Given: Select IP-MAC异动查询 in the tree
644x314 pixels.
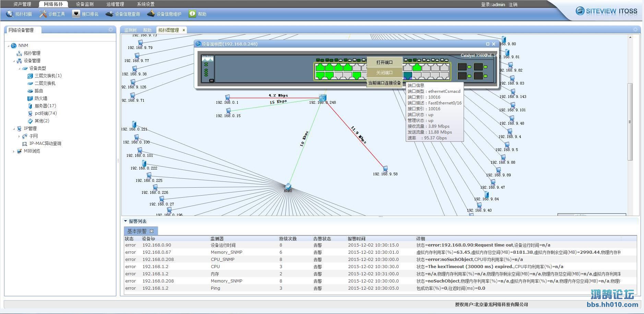Looking at the screenshot, I should click(45, 143).
